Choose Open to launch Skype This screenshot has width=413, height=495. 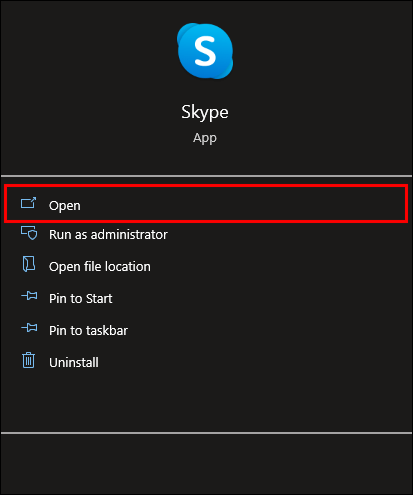coord(65,205)
